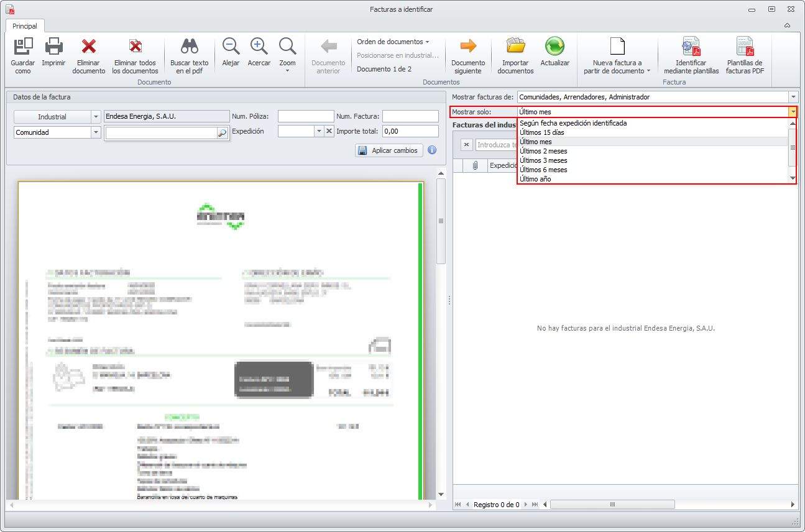Open the Expedición date picker arrow
The height and width of the screenshot is (532, 805).
(319, 131)
